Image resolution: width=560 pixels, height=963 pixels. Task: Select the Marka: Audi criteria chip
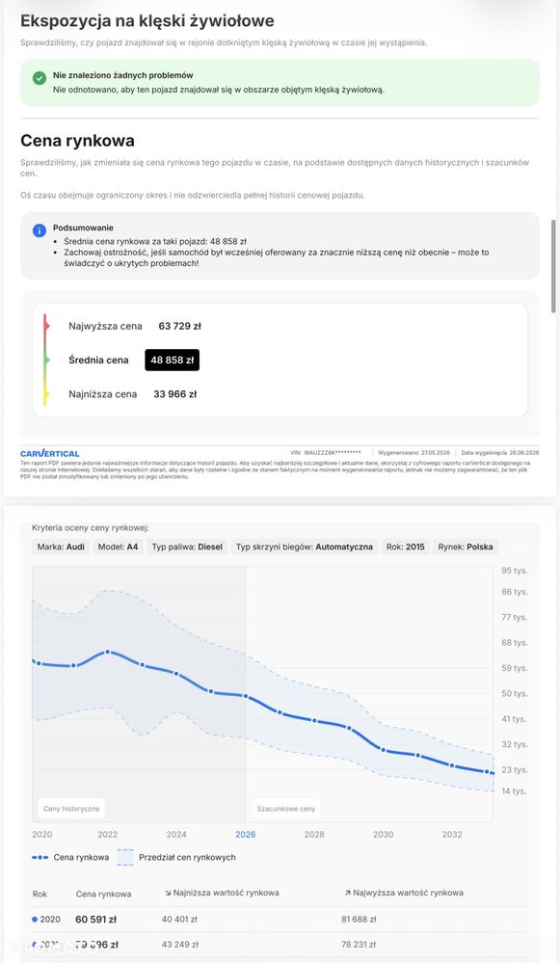(x=61, y=547)
